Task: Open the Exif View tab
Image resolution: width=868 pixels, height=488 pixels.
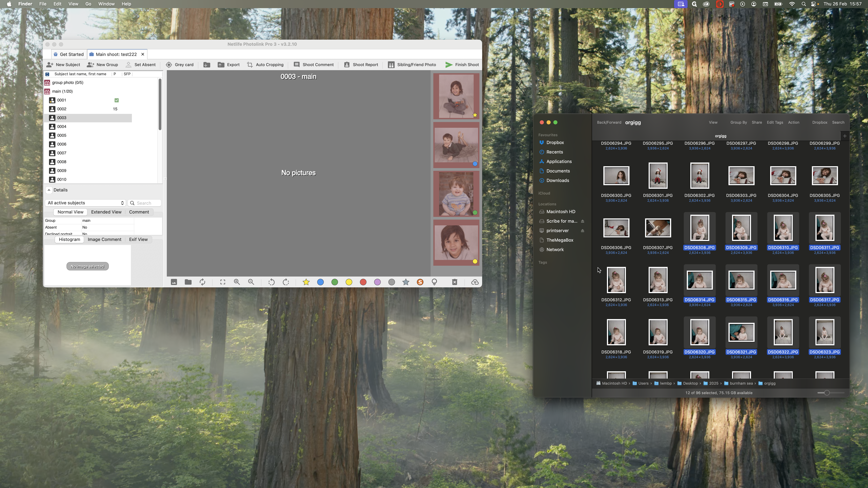Action: (138, 239)
